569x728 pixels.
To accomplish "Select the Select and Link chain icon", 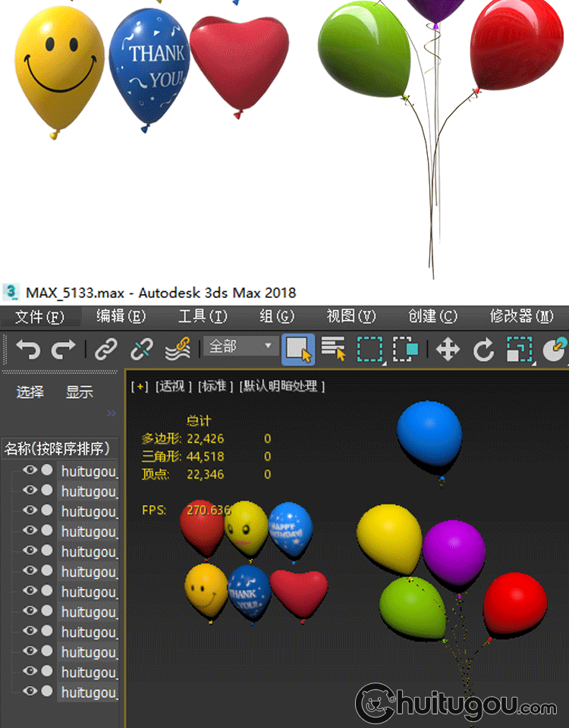I will pyautogui.click(x=106, y=349).
